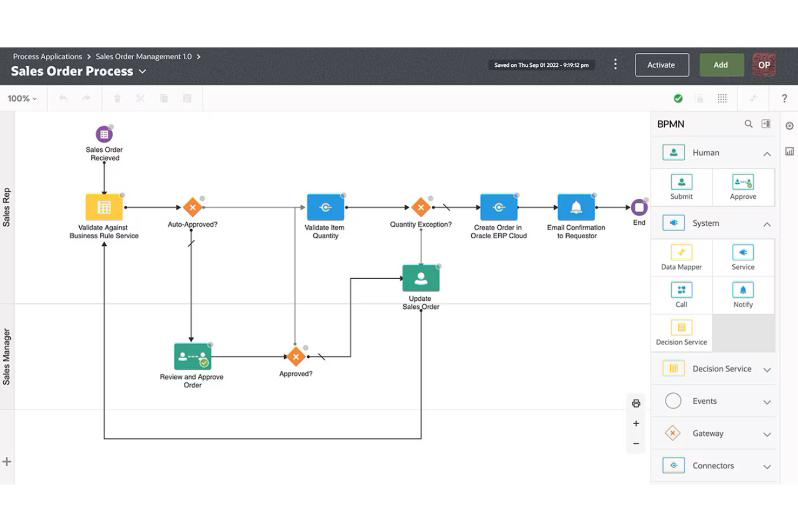Click the Activate button
Image resolution: width=798 pixels, height=532 pixels.
coord(662,65)
